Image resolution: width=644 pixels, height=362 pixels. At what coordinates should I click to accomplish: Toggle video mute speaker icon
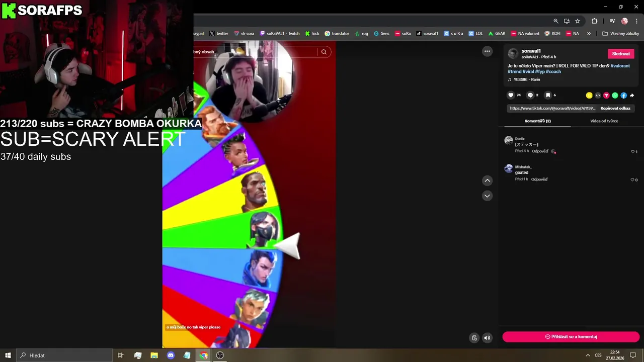[487, 338]
